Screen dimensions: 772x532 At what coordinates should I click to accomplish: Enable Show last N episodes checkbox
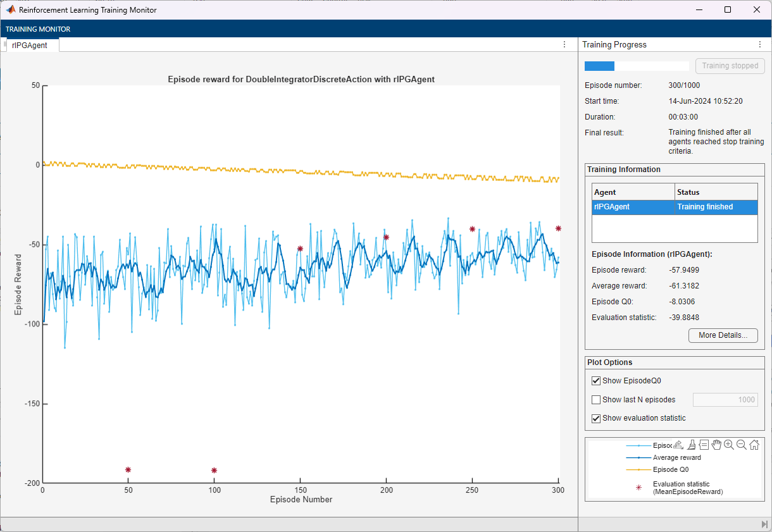595,400
